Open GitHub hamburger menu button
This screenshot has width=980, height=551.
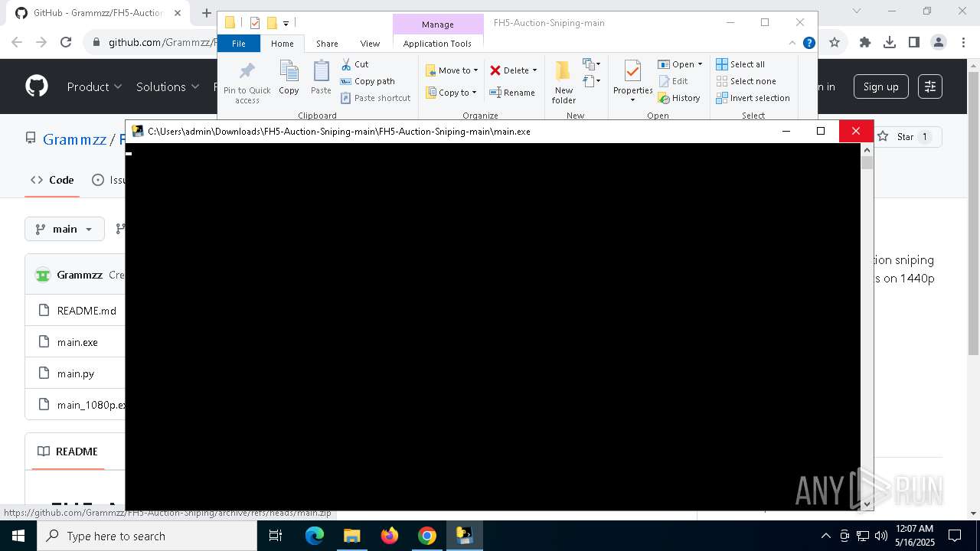tap(930, 86)
